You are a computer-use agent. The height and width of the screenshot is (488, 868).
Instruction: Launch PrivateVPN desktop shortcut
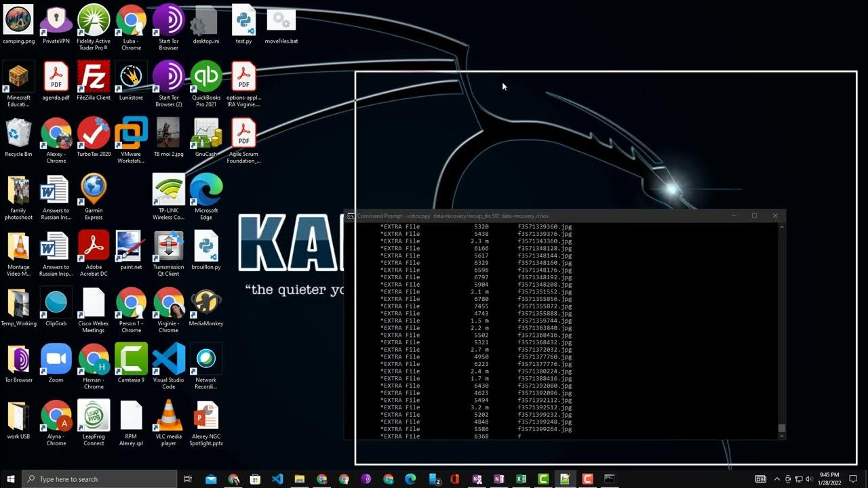(x=56, y=24)
